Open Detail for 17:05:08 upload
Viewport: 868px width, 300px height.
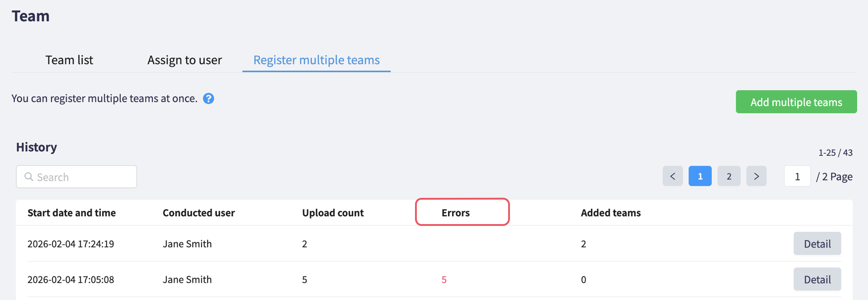(817, 280)
